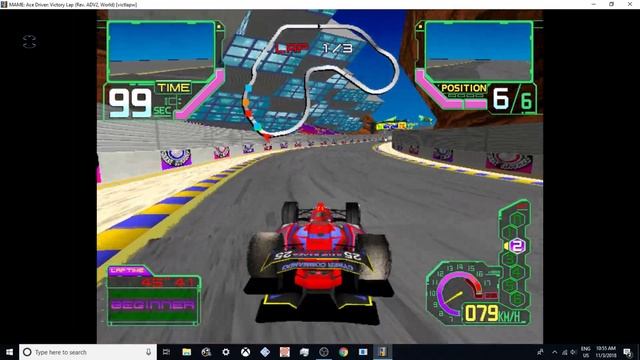Open the blue diamond app on the taskbar

[265, 352]
